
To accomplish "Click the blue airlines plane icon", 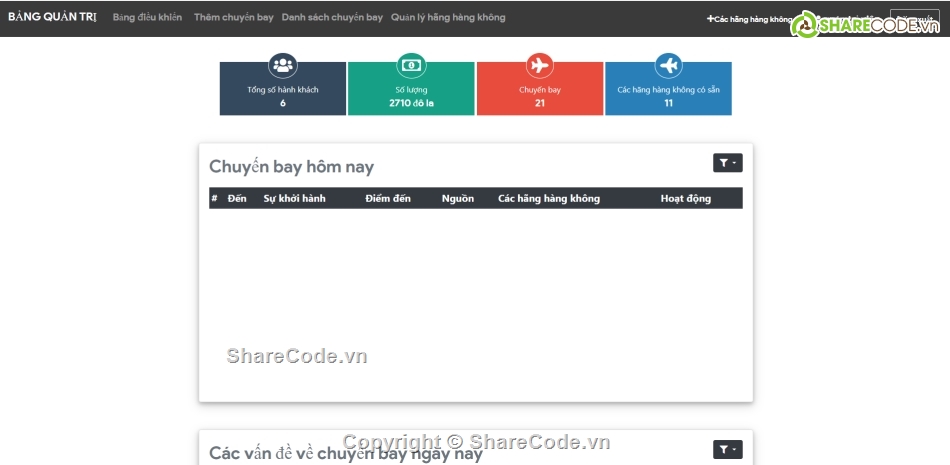I will point(668,65).
